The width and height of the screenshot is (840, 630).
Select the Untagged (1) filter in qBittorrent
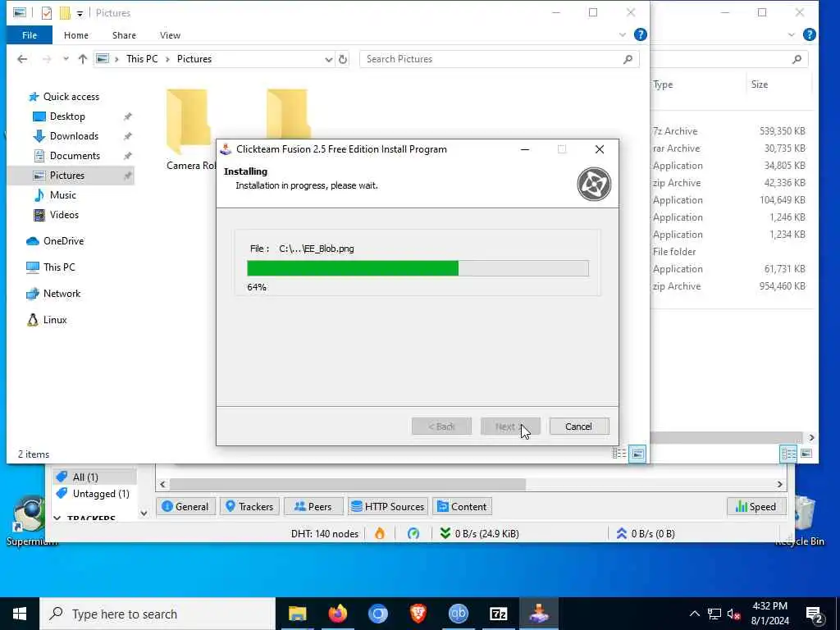[x=94, y=493]
